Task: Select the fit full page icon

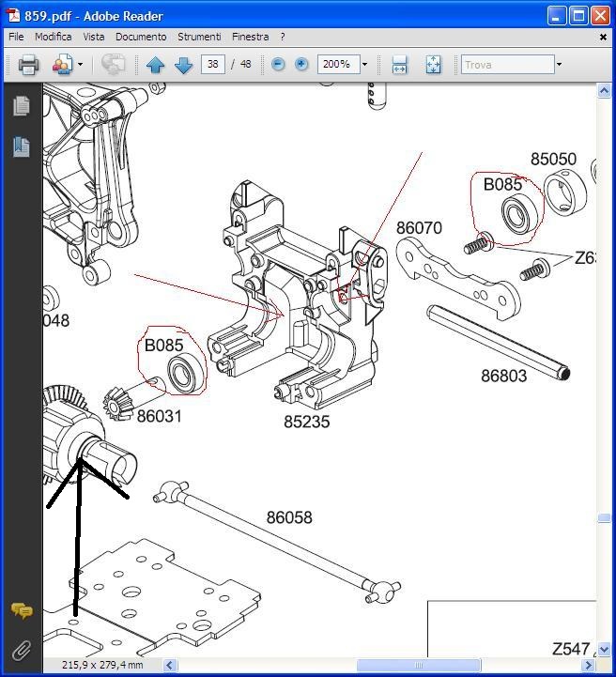Action: coord(433,65)
